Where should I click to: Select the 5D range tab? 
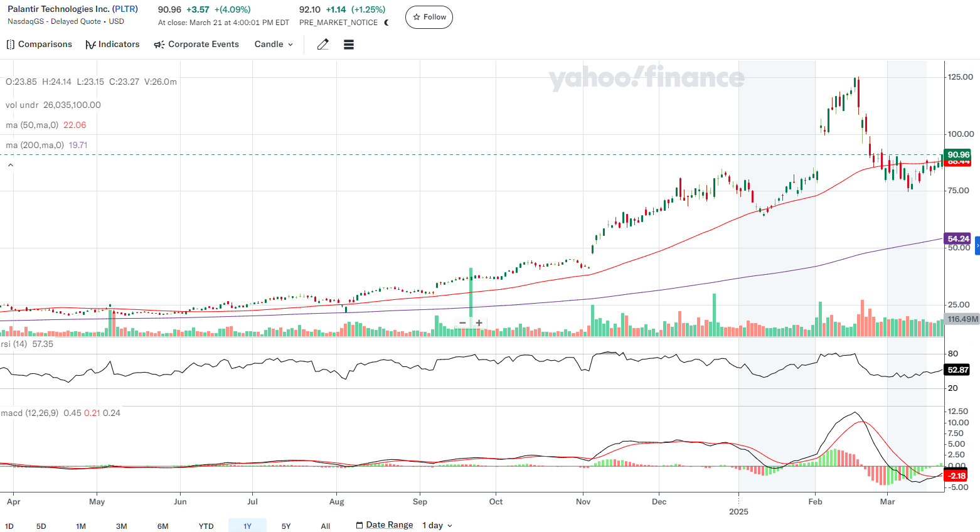pyautogui.click(x=41, y=526)
